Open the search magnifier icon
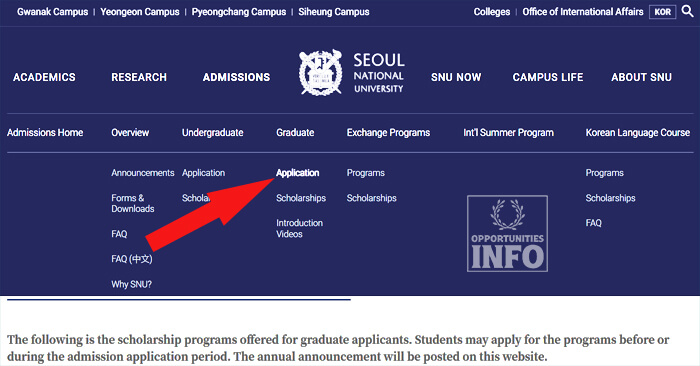700x366 pixels. [688, 11]
